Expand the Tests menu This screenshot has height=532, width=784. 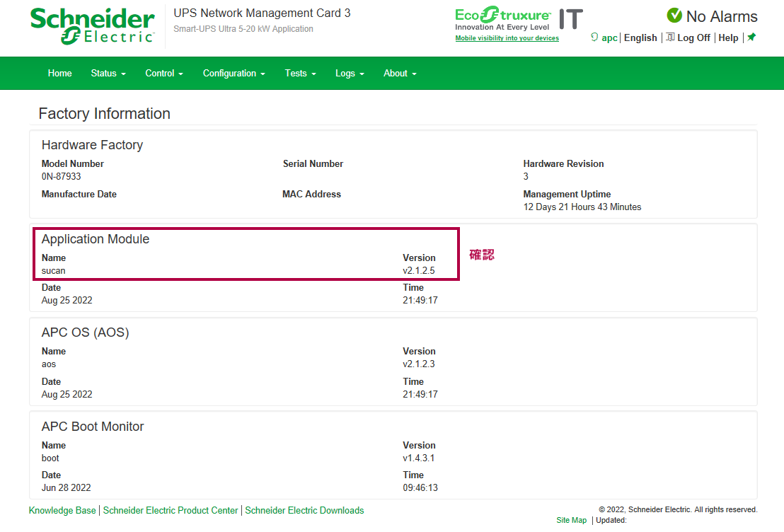(x=300, y=73)
